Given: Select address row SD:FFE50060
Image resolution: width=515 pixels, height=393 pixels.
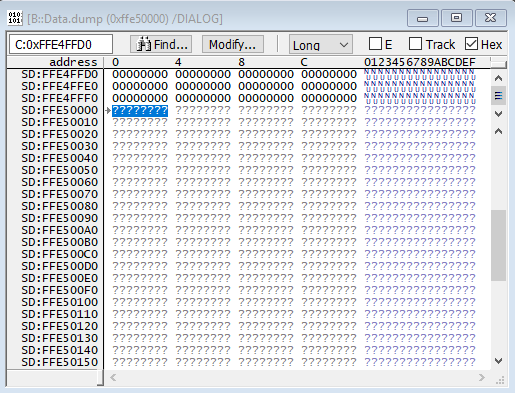Looking at the screenshot, I should [60, 182].
